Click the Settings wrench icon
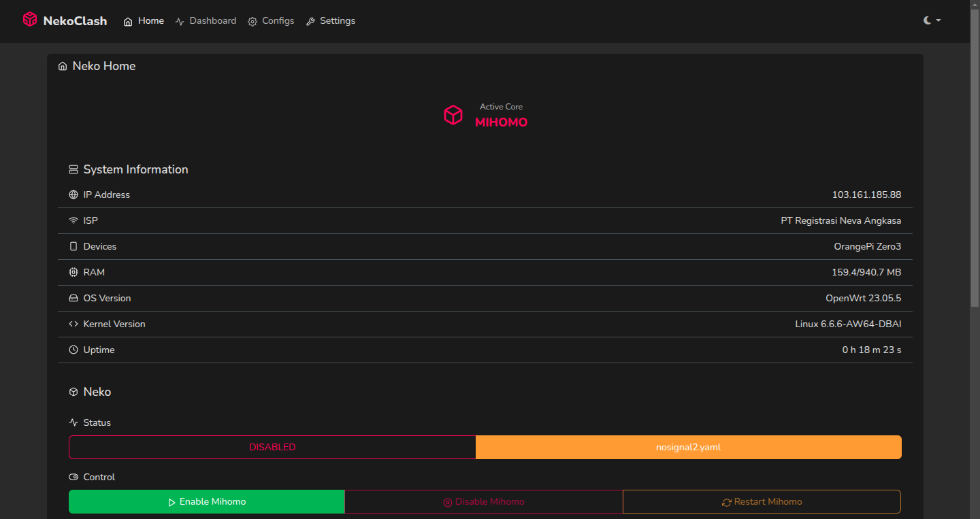 coord(310,22)
